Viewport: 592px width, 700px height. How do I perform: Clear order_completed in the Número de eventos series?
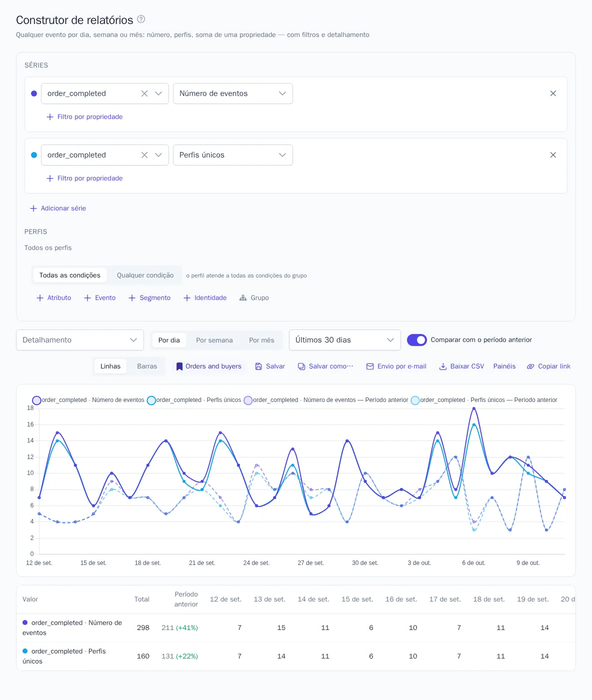click(x=144, y=93)
